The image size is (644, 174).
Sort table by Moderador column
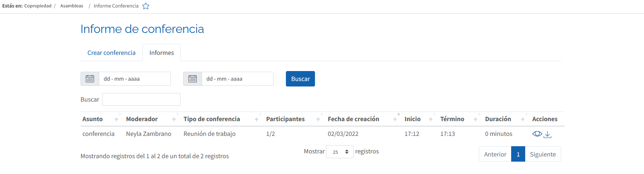point(151,119)
